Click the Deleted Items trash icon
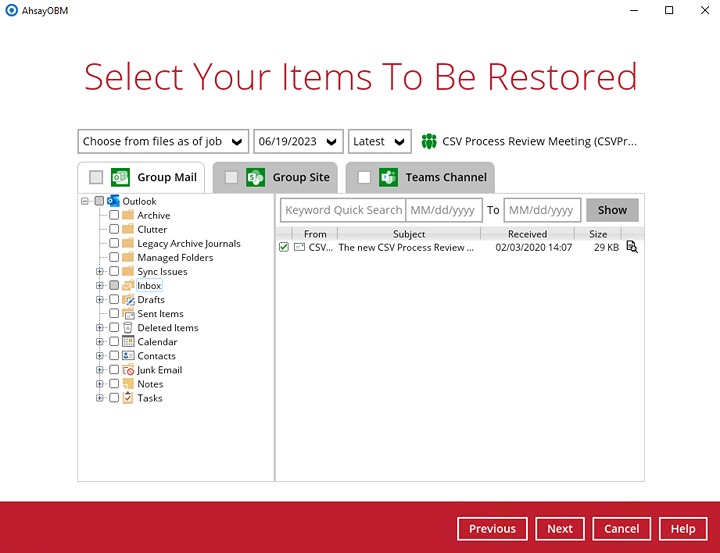Image resolution: width=720 pixels, height=553 pixels. click(x=128, y=328)
